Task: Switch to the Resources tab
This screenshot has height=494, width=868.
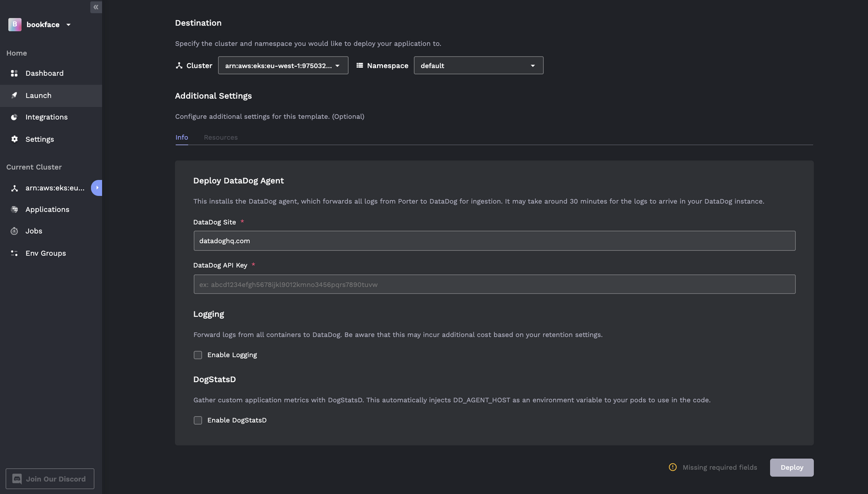Action: click(221, 137)
